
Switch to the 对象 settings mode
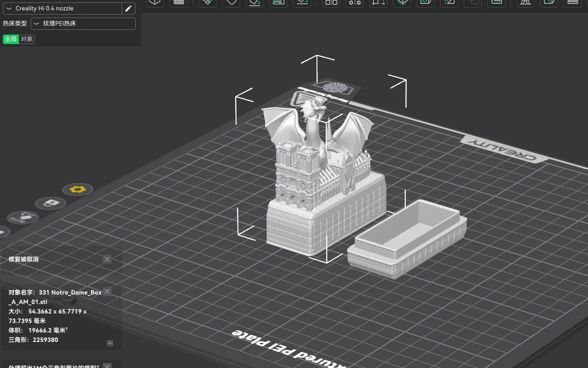(x=27, y=39)
